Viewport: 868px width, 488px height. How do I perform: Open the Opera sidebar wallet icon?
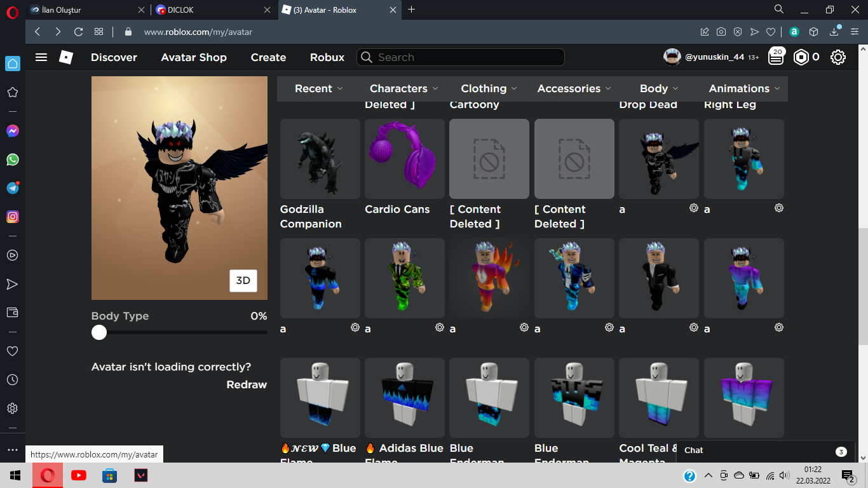pyautogui.click(x=13, y=312)
